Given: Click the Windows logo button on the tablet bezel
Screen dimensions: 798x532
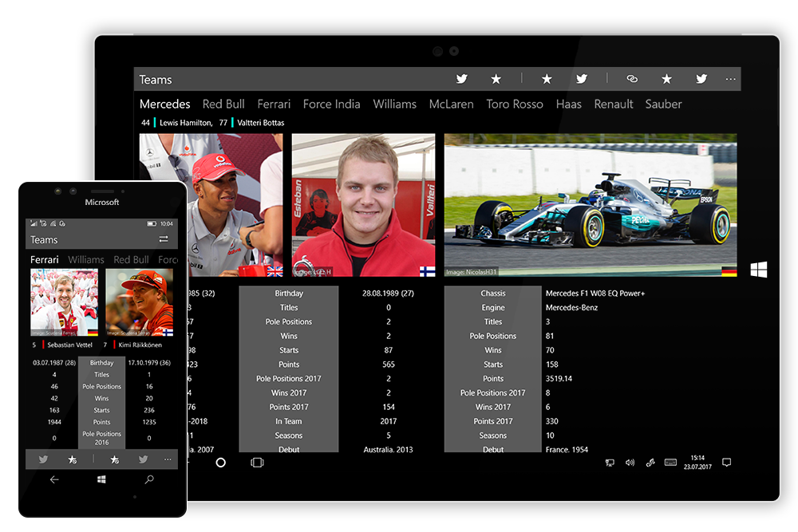Looking at the screenshot, I should tap(758, 270).
